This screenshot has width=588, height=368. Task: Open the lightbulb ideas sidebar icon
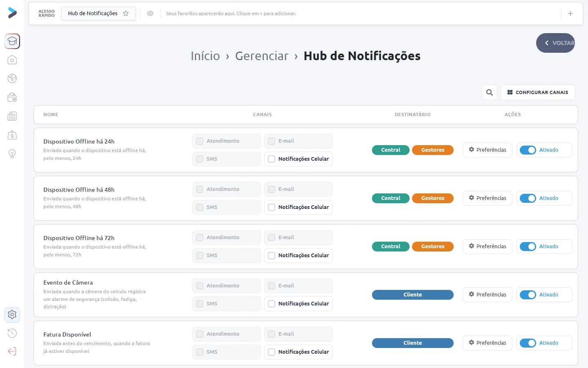[x=12, y=154]
